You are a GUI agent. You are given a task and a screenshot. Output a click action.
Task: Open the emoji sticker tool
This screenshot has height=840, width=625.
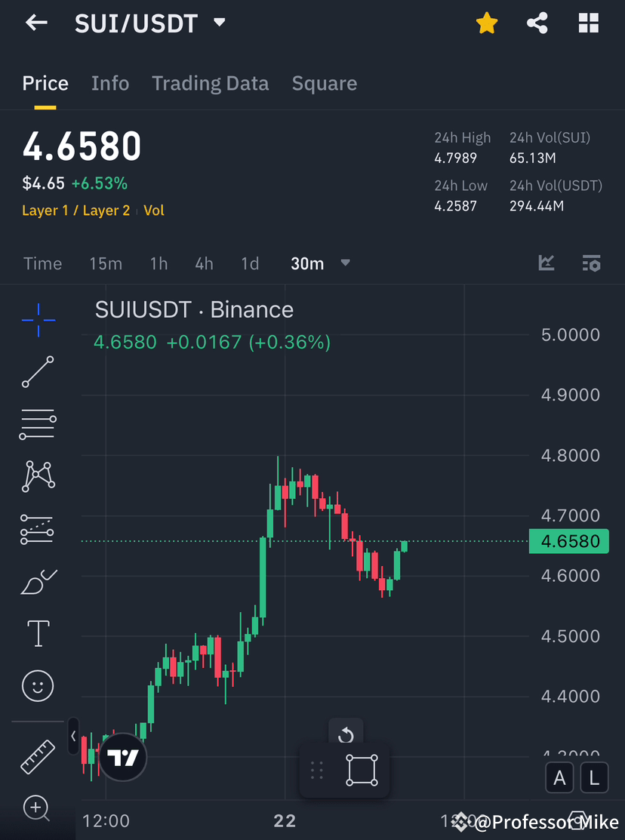click(x=38, y=686)
